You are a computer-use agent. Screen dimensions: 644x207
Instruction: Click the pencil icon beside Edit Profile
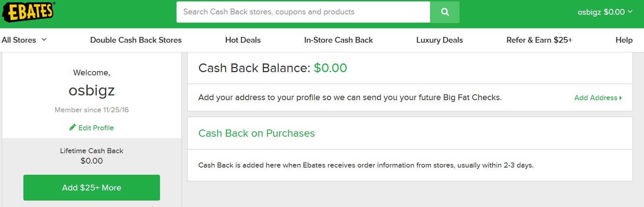pos(72,127)
